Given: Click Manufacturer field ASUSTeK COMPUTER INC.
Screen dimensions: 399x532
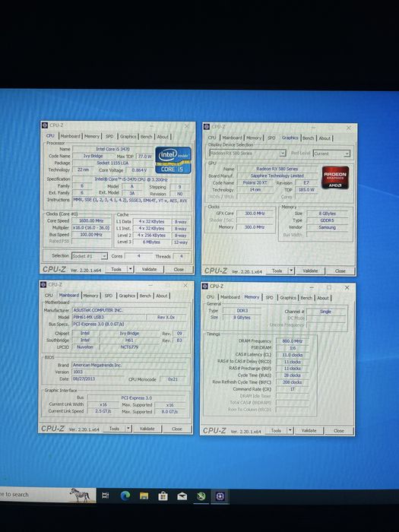Looking at the screenshot, I should coord(129,310).
